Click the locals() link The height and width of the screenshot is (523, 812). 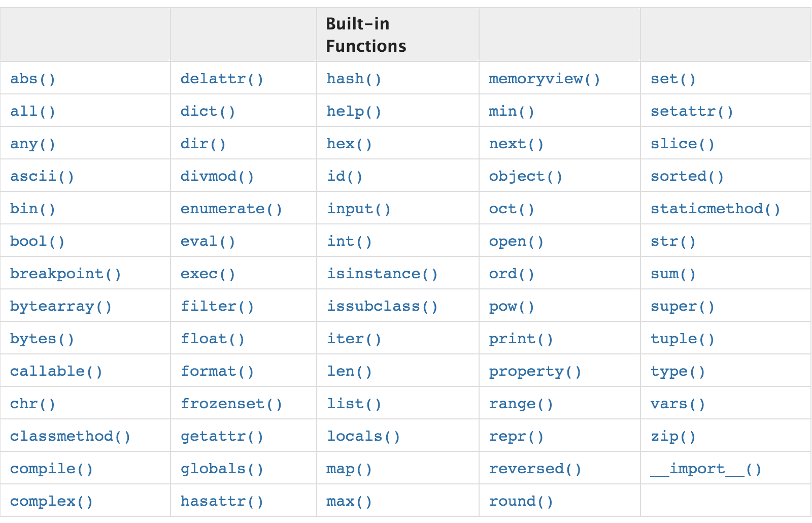coord(363,436)
